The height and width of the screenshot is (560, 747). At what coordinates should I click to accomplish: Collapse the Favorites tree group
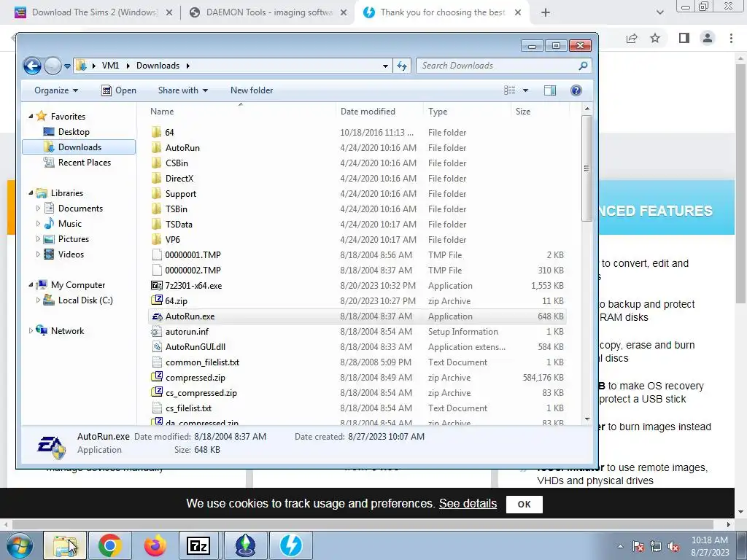point(31,116)
